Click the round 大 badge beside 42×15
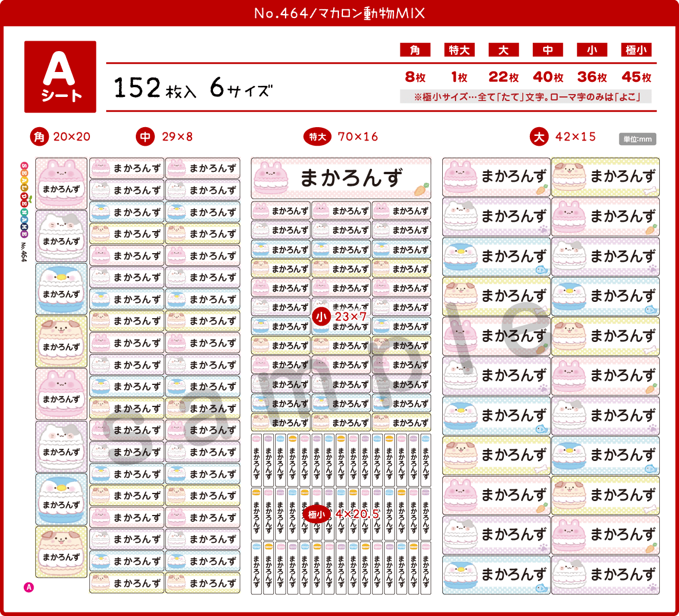Image resolution: width=679 pixels, height=616 pixels. (x=539, y=137)
